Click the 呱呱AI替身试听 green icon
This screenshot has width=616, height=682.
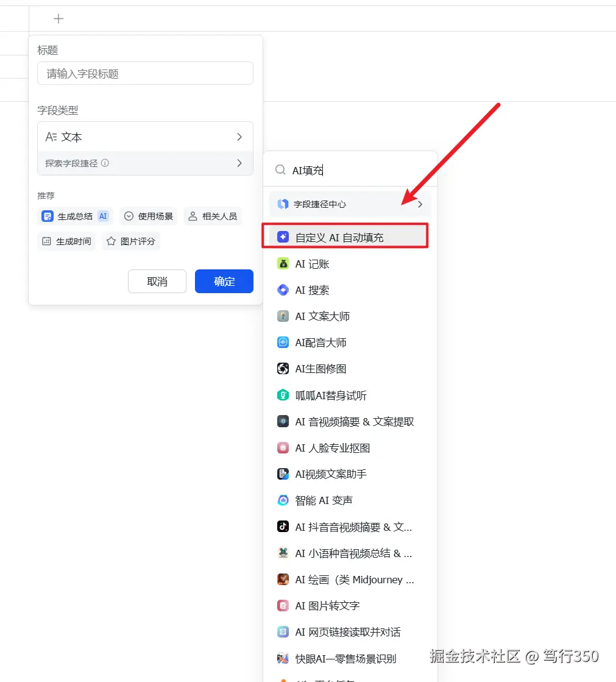coord(283,395)
